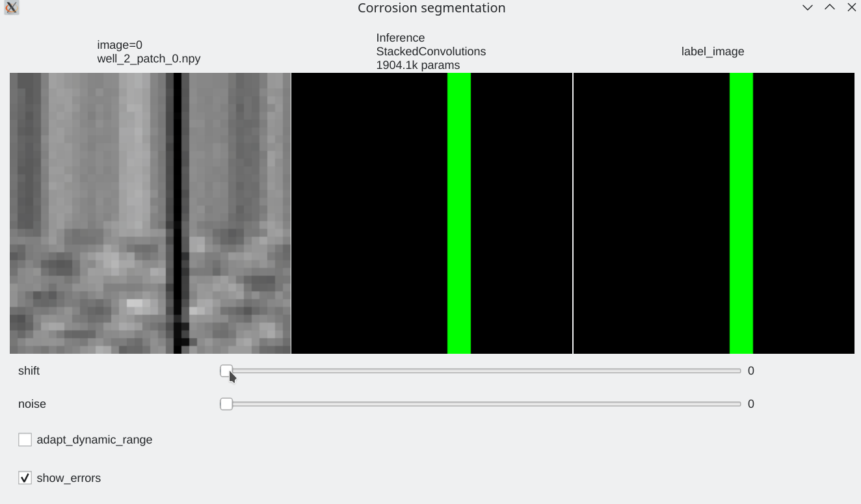Click the green segmentation stripe in inference output
Image resolution: width=861 pixels, height=504 pixels.
click(458, 213)
